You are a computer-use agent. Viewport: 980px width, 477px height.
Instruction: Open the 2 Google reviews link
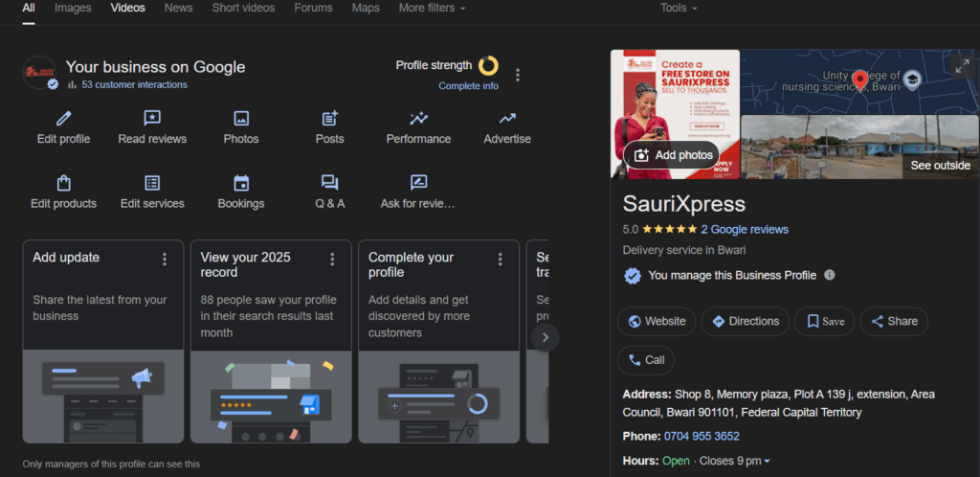click(745, 230)
